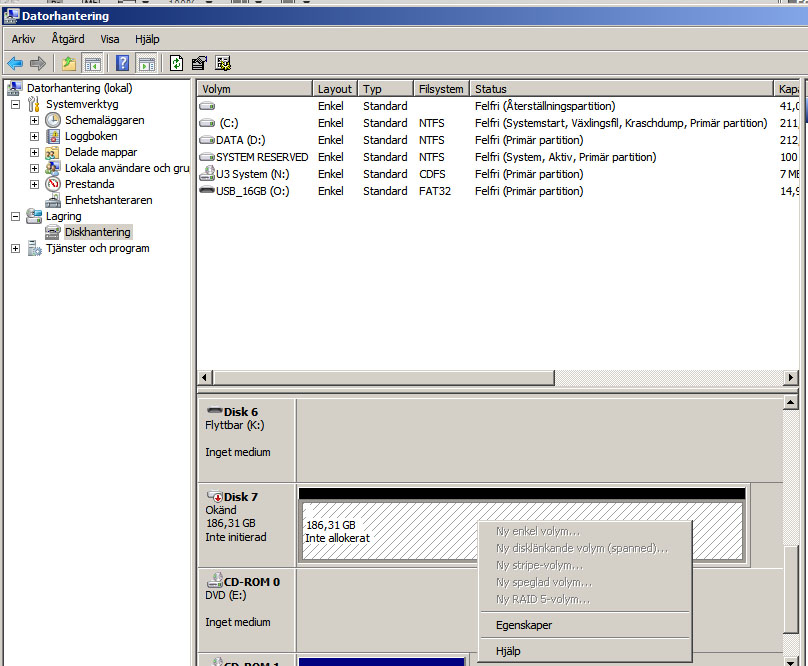Click the volume list scroll-left arrow
This screenshot has width=808, height=666.
(x=205, y=377)
